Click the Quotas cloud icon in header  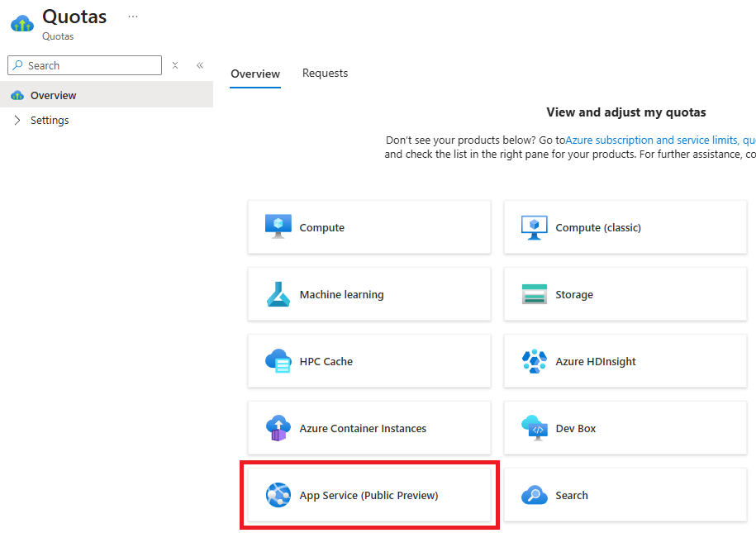pos(22,23)
